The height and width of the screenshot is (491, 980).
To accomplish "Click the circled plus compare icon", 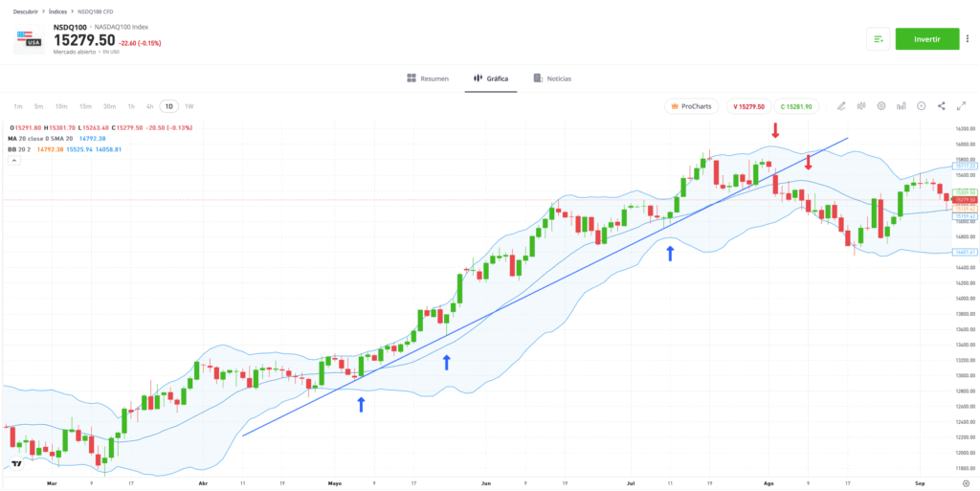I will (922, 106).
